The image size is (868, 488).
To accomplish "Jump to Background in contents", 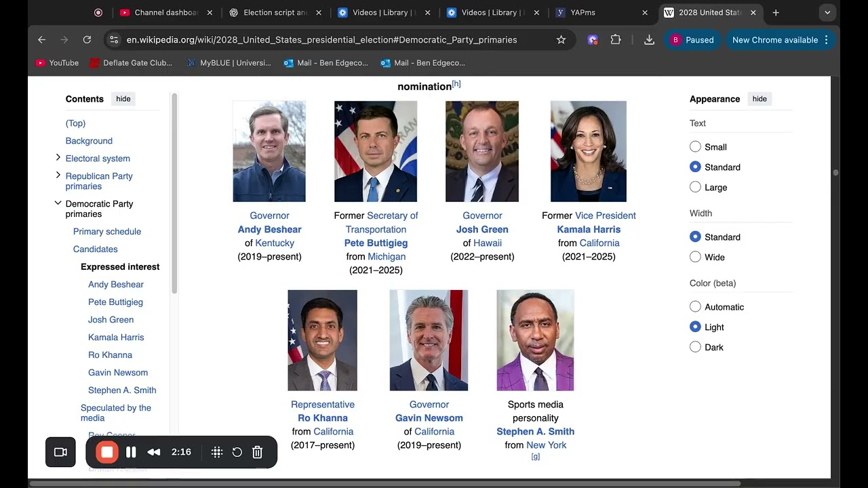I will pos(89,140).
